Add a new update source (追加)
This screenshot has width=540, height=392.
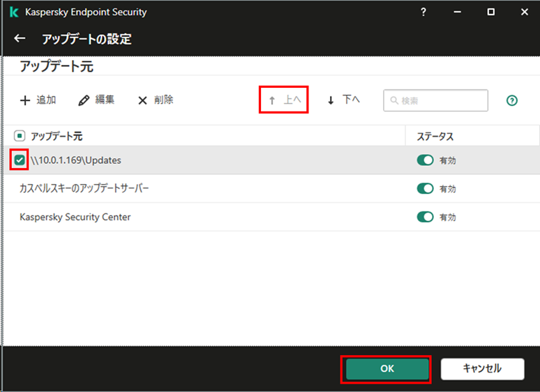click(x=38, y=100)
